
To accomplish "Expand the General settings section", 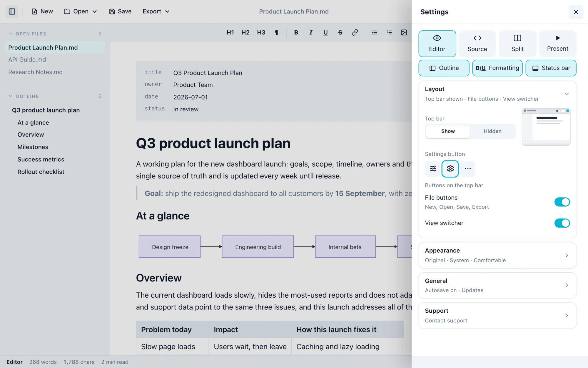I will [x=497, y=285].
